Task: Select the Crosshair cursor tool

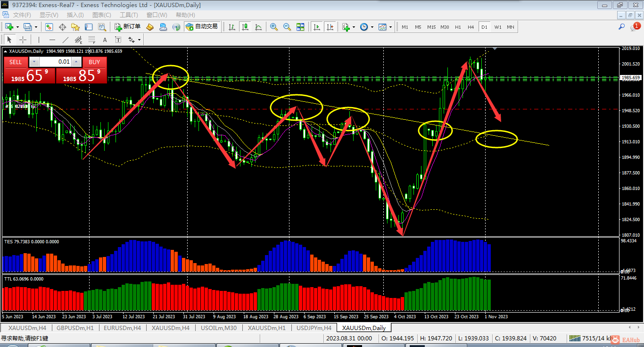Action: [x=22, y=40]
